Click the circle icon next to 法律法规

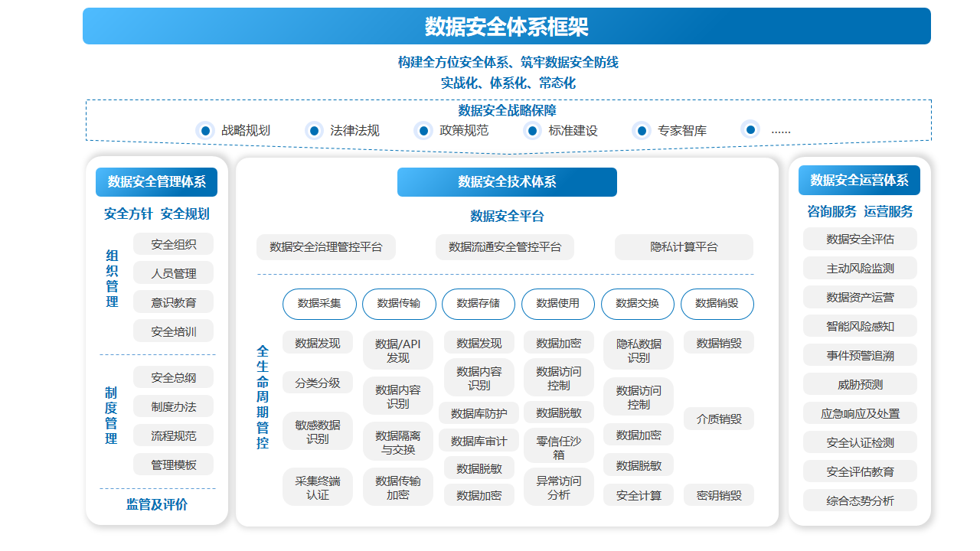click(315, 130)
